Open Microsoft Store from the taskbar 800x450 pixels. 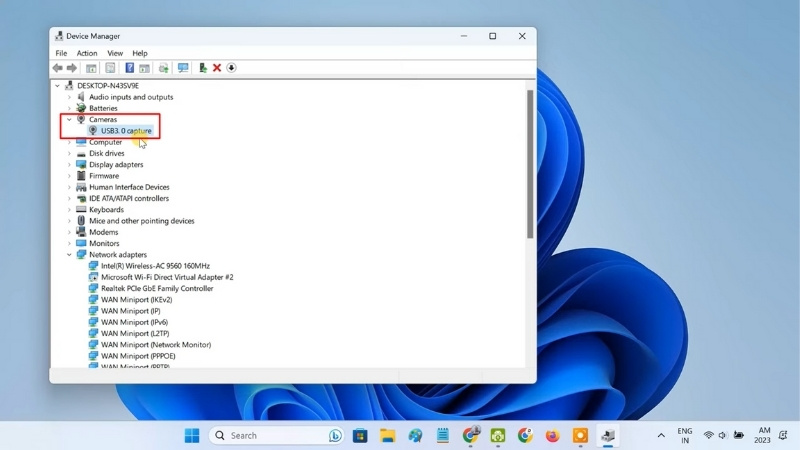(360, 436)
